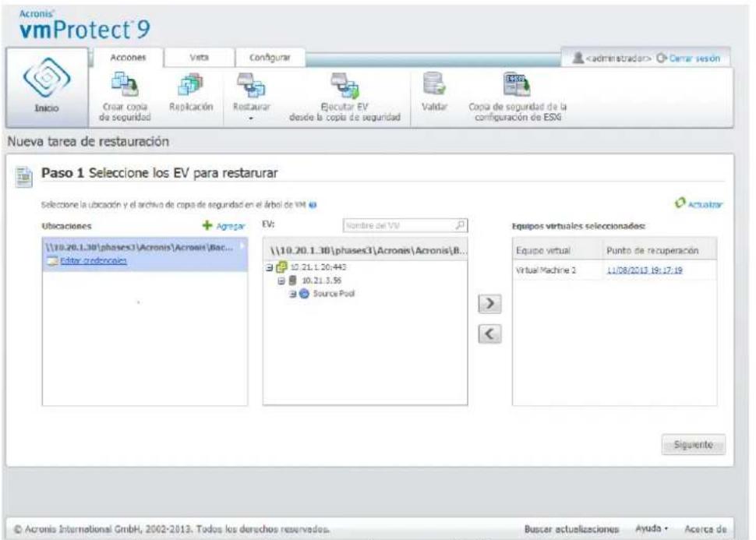This screenshot has height=540, width=756.
Task: Switch to the Configurar tab
Action: [x=270, y=58]
